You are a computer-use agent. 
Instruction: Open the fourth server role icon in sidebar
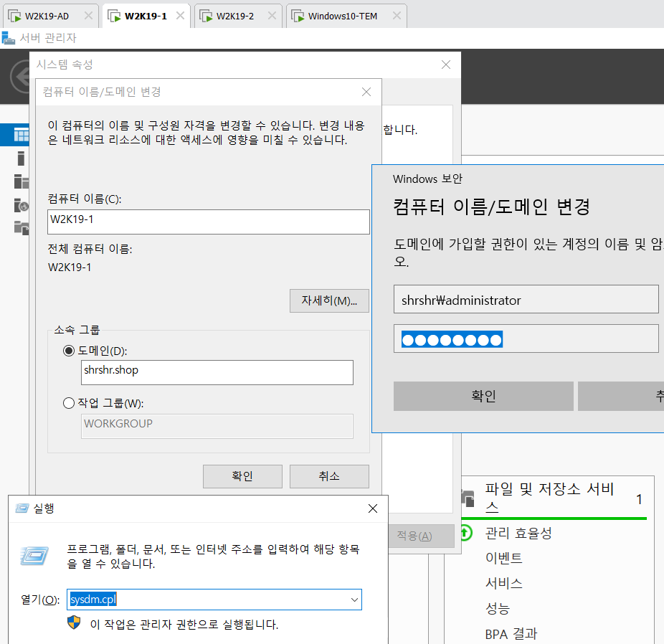tap(22, 205)
